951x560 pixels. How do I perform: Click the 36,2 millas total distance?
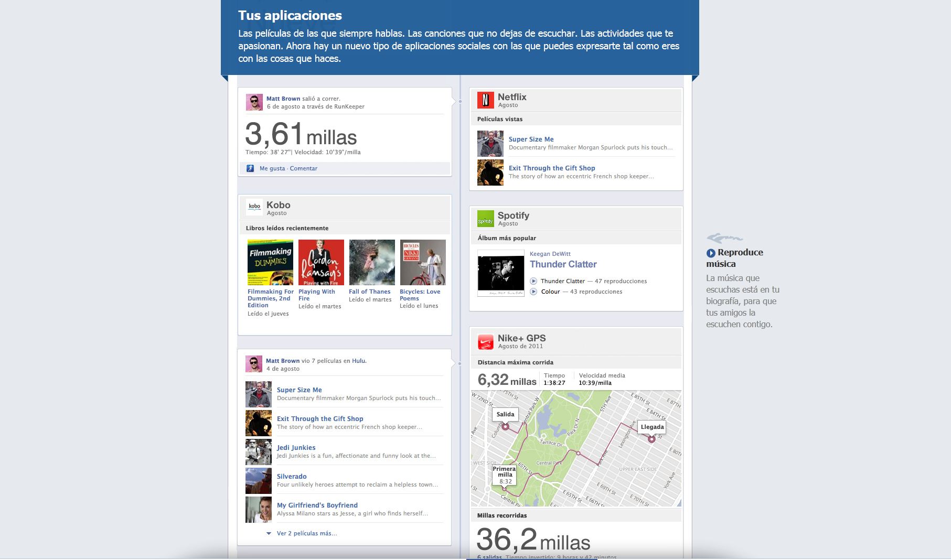pos(533,540)
